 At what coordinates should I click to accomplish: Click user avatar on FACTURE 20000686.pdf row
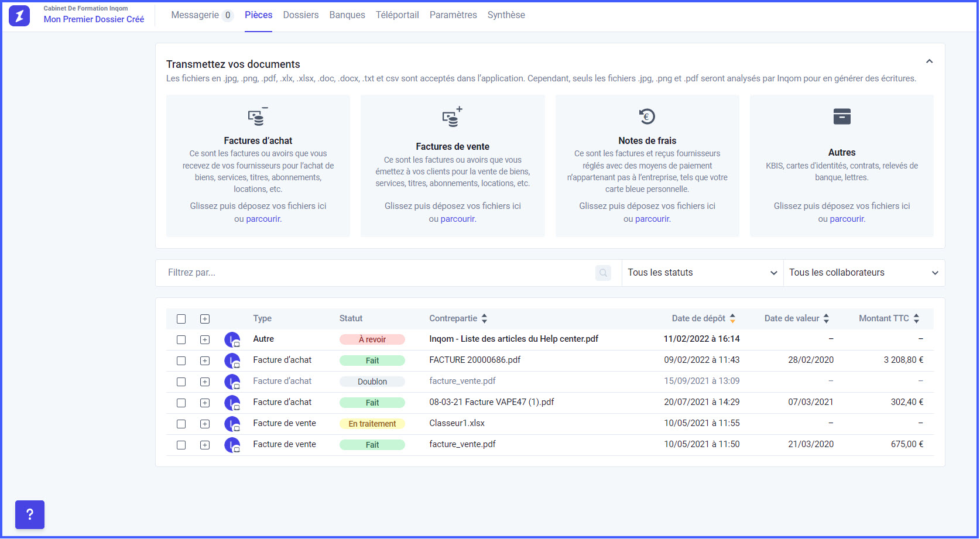[232, 361]
